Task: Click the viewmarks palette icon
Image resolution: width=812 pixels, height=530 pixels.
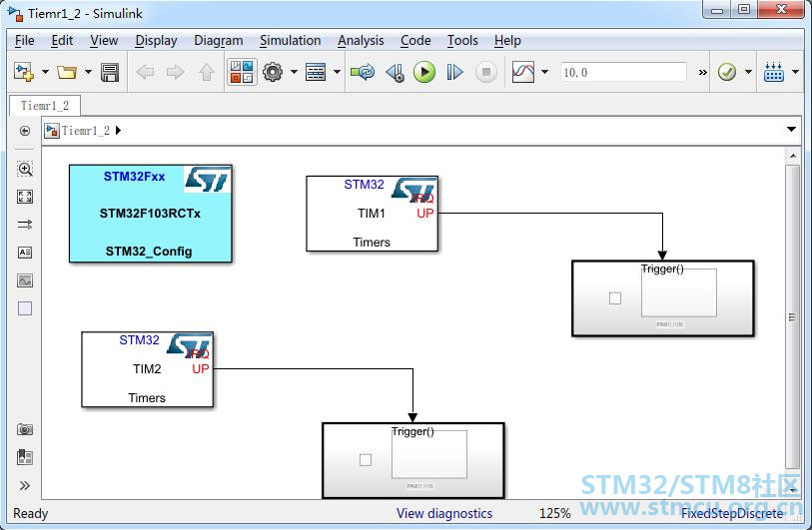Action: (25, 457)
